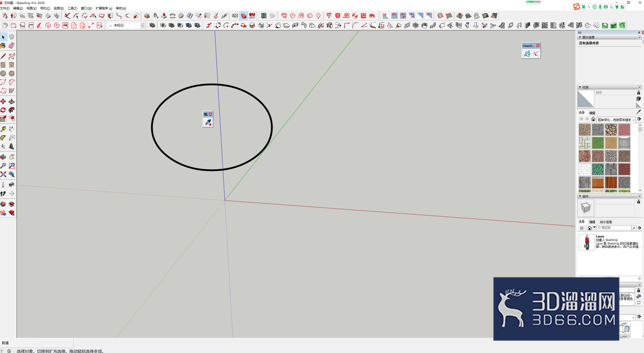Pick the material eyedropper sample tool

(638, 112)
